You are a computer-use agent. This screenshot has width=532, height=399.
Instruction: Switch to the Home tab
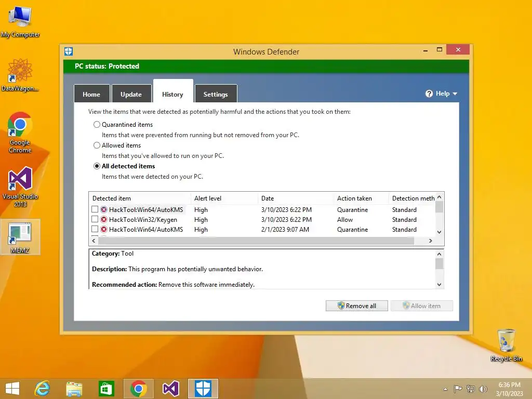91,94
